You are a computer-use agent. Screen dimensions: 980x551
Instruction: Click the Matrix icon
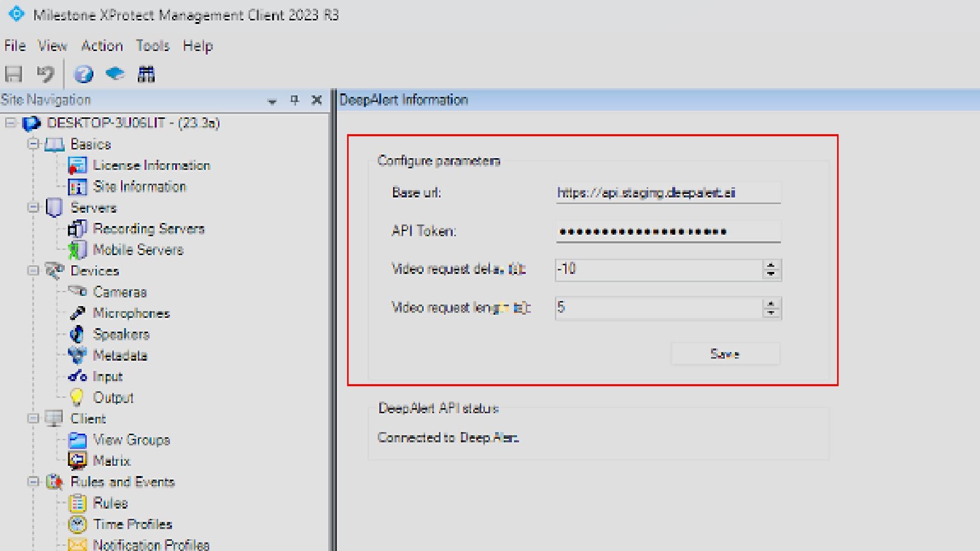[78, 461]
